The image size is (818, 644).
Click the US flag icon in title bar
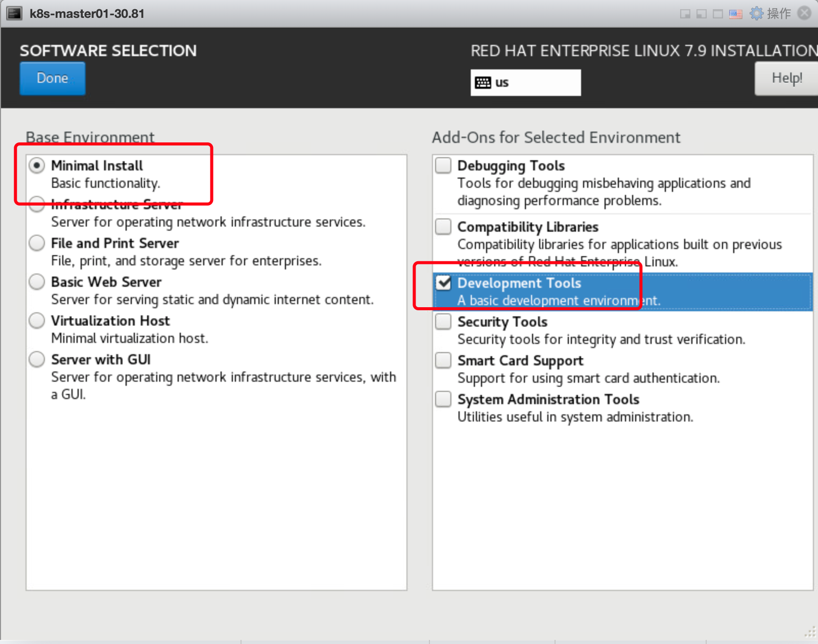(736, 14)
